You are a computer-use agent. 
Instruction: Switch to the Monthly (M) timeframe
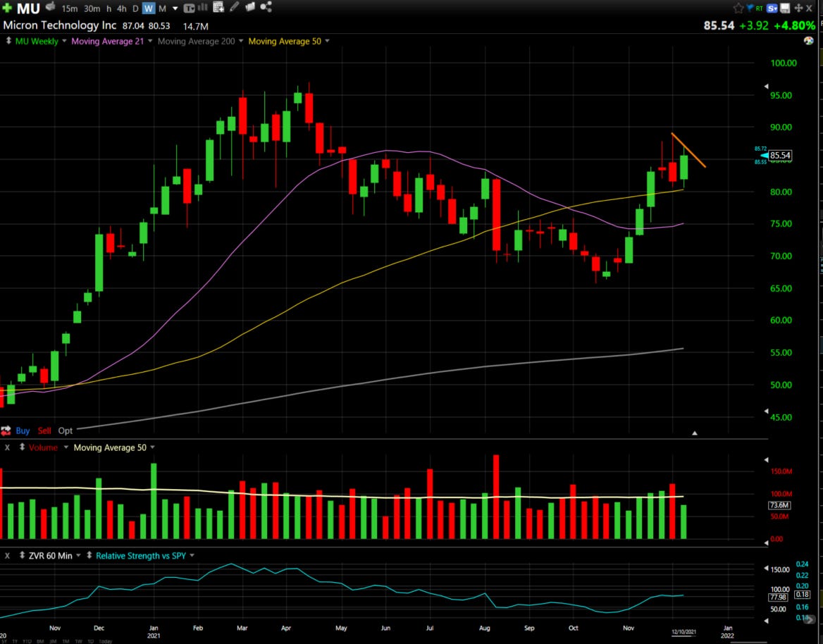pos(162,8)
